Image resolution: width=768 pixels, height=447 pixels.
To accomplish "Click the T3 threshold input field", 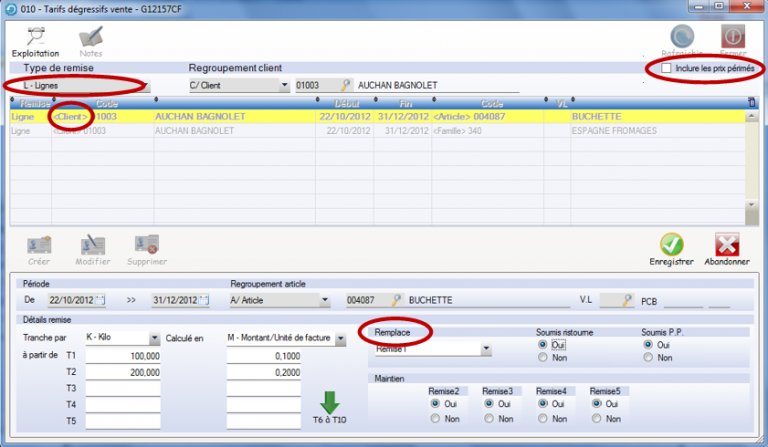I will [124, 388].
